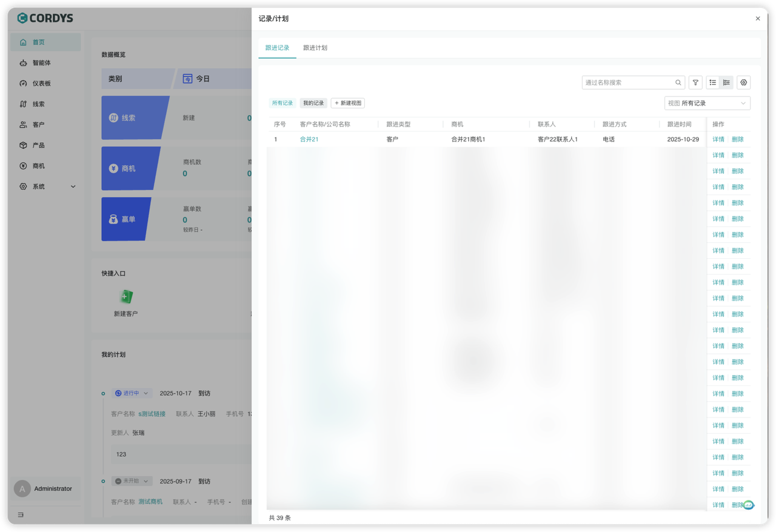Image resolution: width=776 pixels, height=532 pixels.
Task: Click the floating assistant chat icon
Action: pos(749,505)
